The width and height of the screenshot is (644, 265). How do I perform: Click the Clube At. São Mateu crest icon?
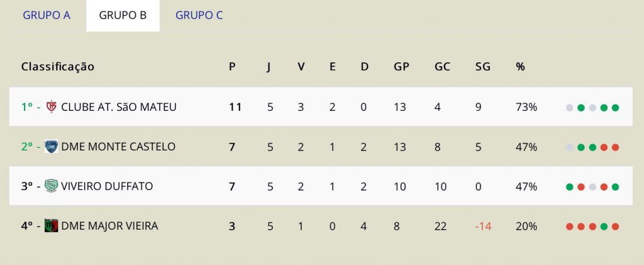(x=52, y=107)
